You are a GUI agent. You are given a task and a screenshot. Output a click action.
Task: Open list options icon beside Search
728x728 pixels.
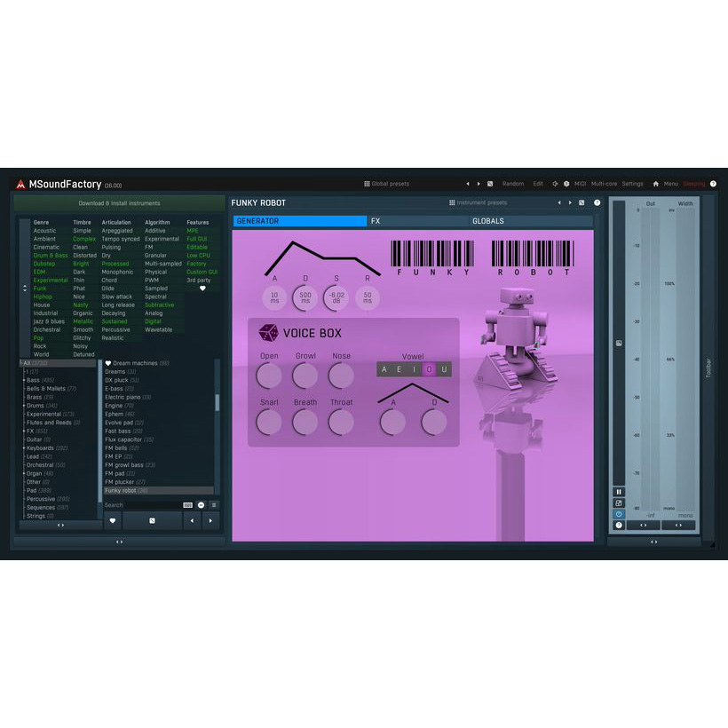click(214, 505)
